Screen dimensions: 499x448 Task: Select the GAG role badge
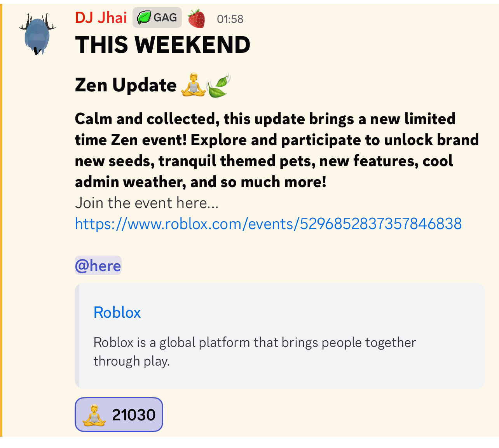coord(157,17)
